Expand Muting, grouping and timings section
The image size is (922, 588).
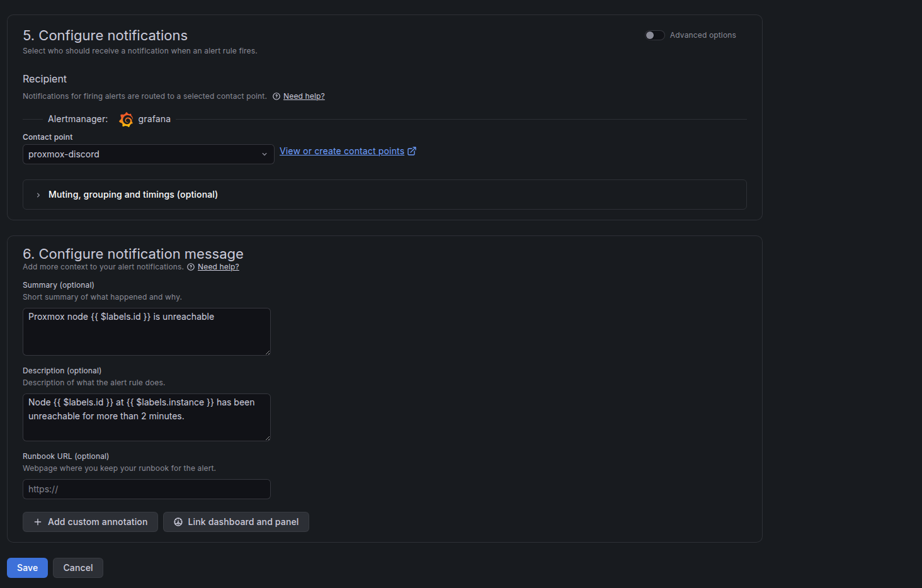(385, 195)
